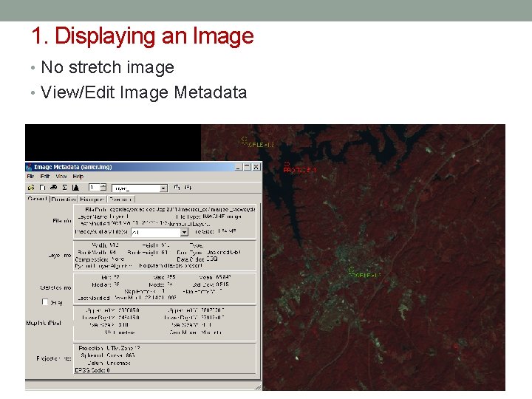
Task: Toggle the checkbox under Statistics Info
Action: tap(45, 301)
